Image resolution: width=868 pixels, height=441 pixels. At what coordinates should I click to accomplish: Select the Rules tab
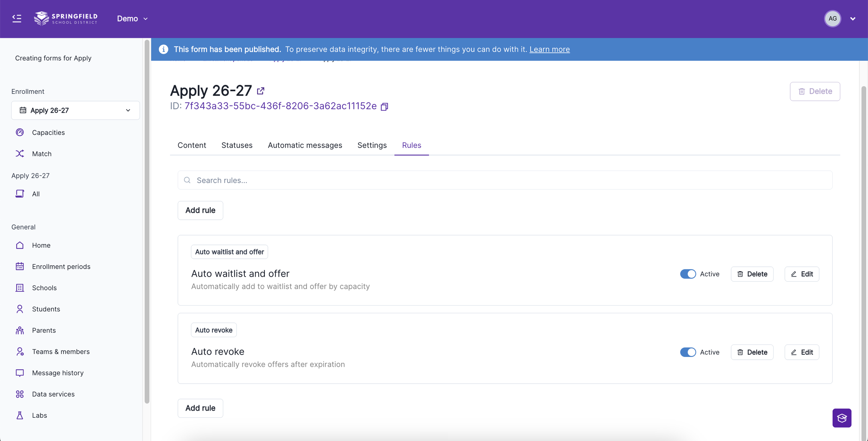411,145
